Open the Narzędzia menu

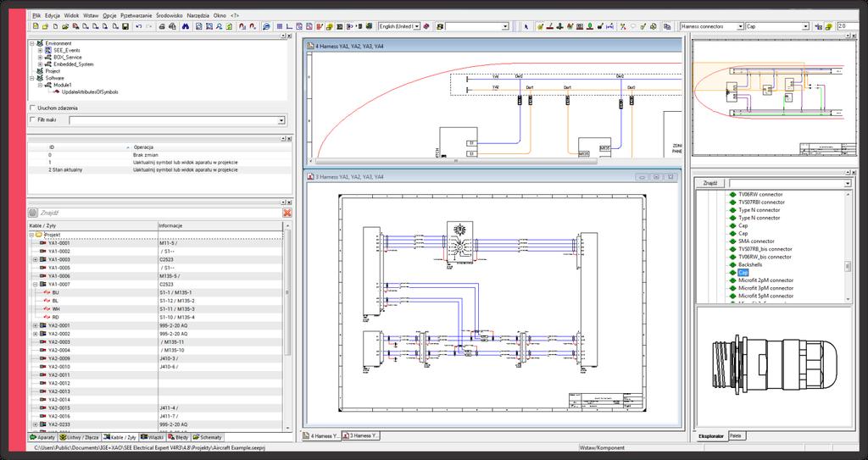[x=198, y=15]
